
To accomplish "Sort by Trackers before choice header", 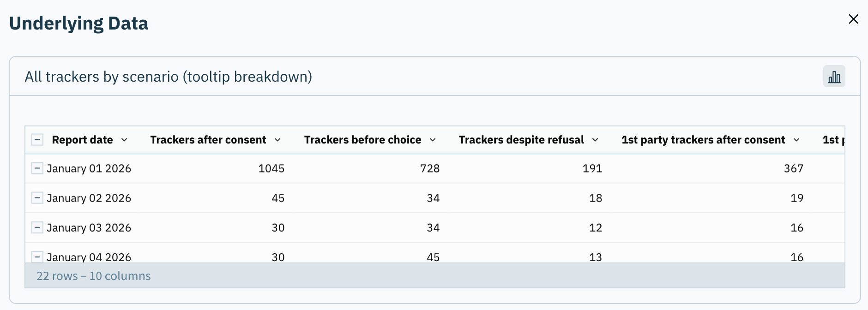I will pyautogui.click(x=362, y=140).
